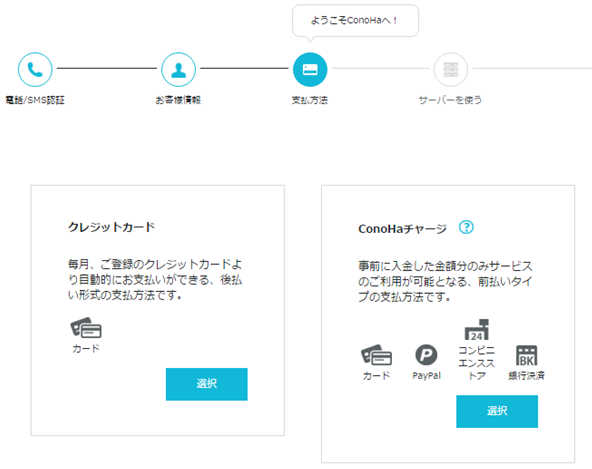592x469 pixels.
Task: Click the greyed server step icon
Action: (x=451, y=69)
